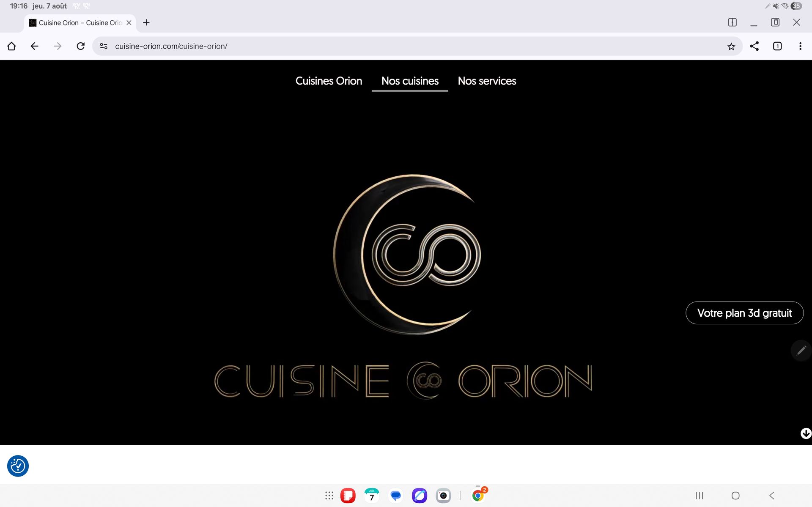Screen dimensions: 812x507
Task: Click Votre plan 3d gratuit button
Action: [x=744, y=313]
